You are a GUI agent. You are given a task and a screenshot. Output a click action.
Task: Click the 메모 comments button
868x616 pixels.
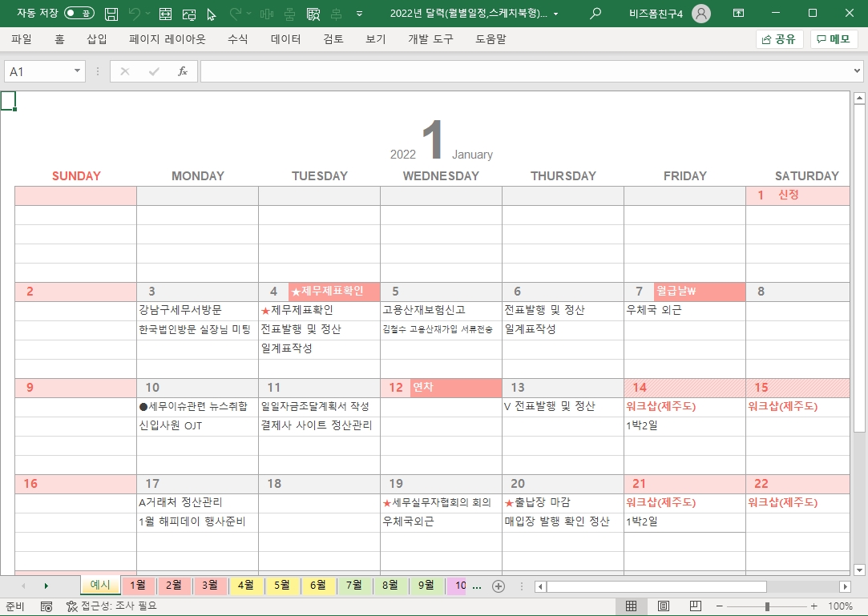[834, 38]
